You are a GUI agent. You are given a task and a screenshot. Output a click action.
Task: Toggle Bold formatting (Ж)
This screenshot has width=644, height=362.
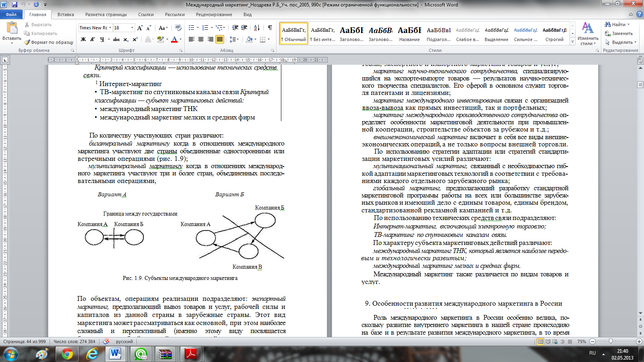tap(83, 39)
